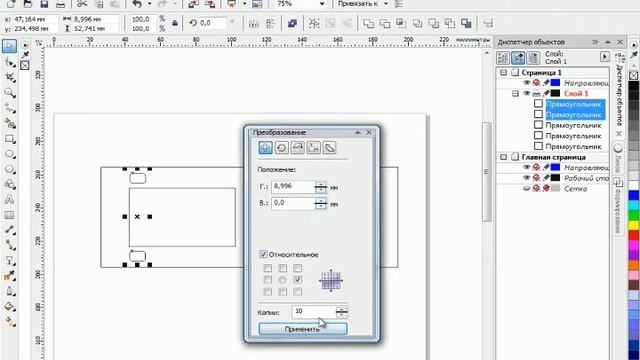Image resolution: width=640 pixels, height=360 pixels.
Task: Adjust the Копии copies stepper
Action: (342, 312)
